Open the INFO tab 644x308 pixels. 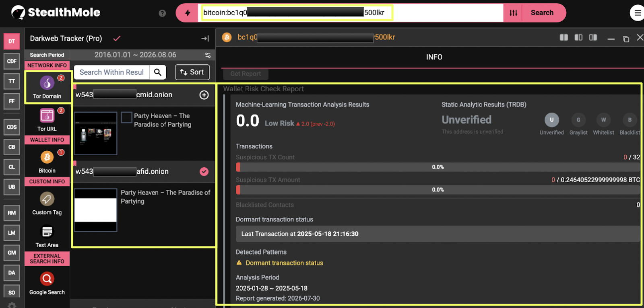tap(434, 57)
